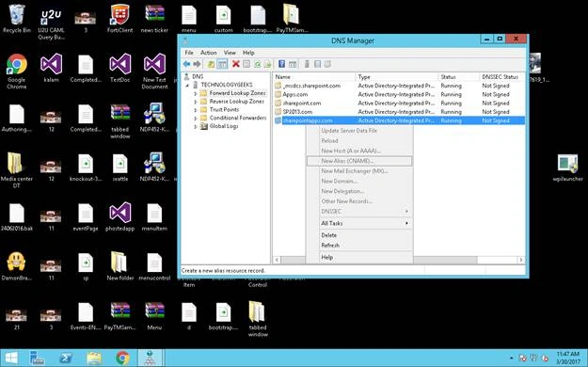588x367 pixels.
Task: Sort by the Status column header
Action: click(458, 77)
